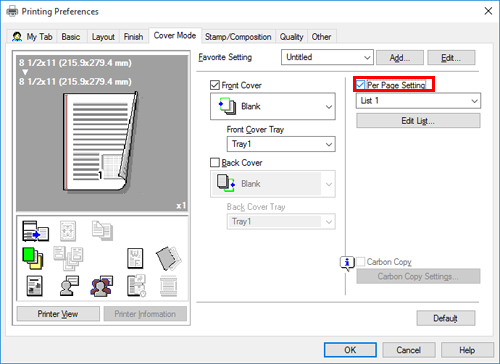Click the blue information icon near Carbon Copy
This screenshot has height=364, width=500.
[347, 263]
